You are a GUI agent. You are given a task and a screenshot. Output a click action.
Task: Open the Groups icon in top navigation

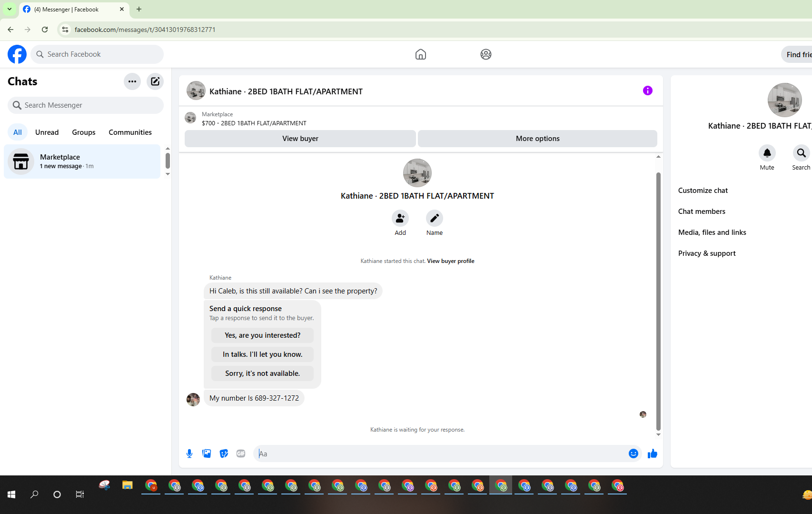point(486,54)
